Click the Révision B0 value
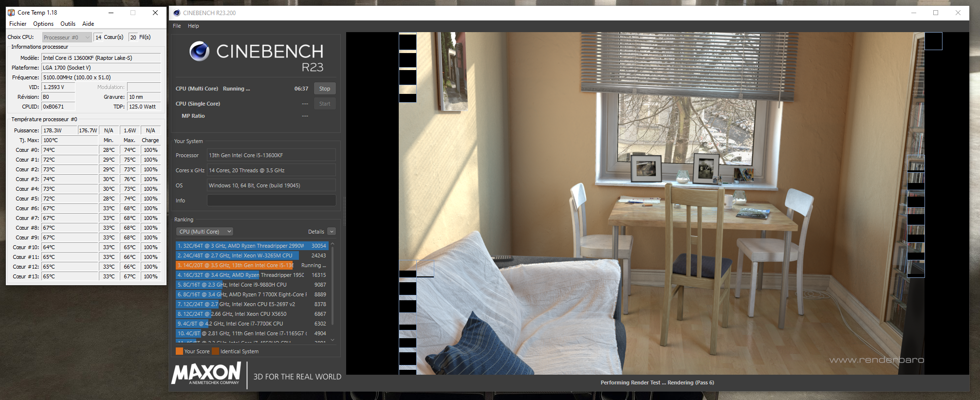The height and width of the screenshot is (400, 980). (x=58, y=97)
